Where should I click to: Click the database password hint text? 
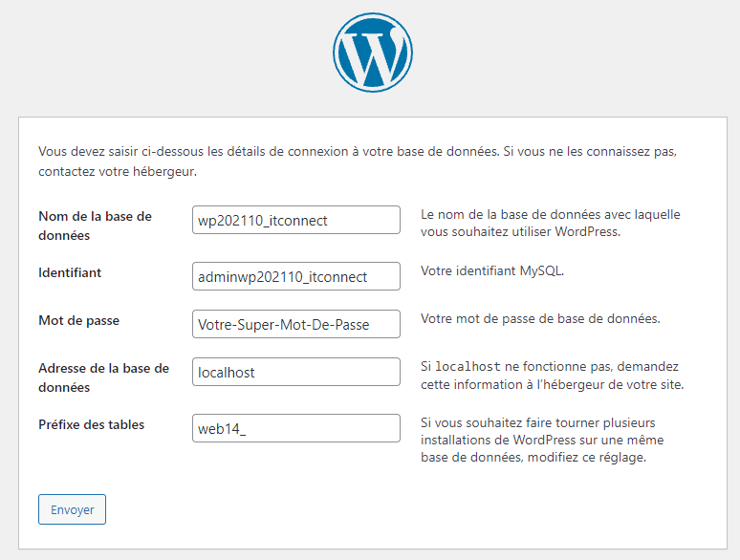pos(540,318)
